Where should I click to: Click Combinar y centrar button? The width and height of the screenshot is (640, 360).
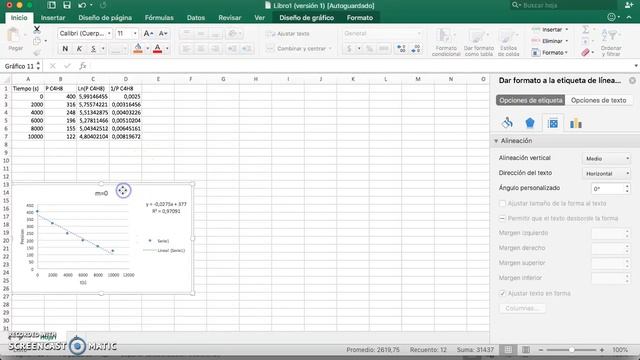[298, 49]
